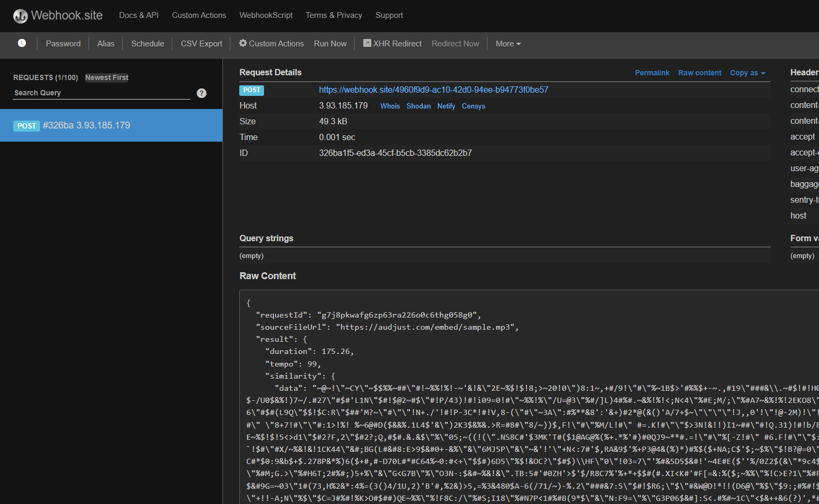The height and width of the screenshot is (504, 819).
Task: Select POST request #326ba in list
Action: pyautogui.click(x=111, y=125)
